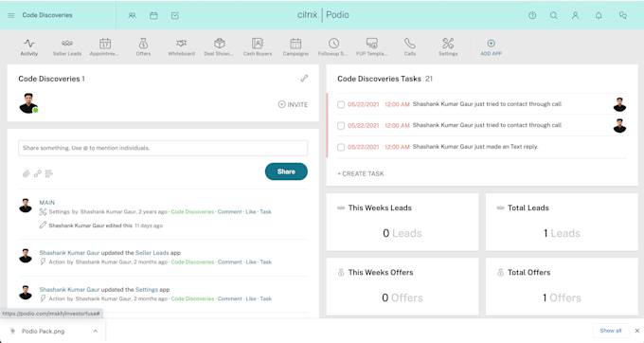Viewport: 644px width, 343px height.
Task: Expand the Podio Pack.png download chevron
Action: 96,331
